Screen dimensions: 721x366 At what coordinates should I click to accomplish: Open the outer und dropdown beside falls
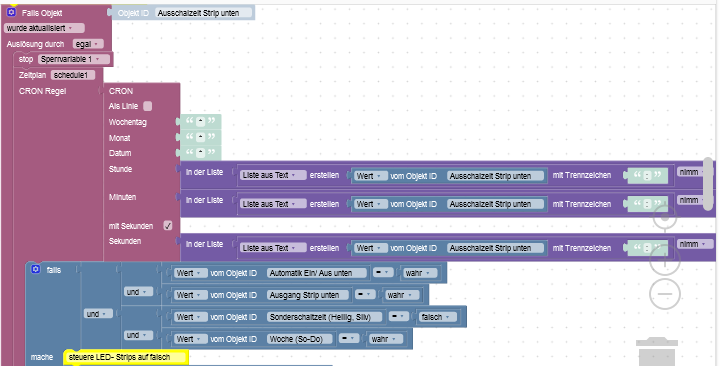point(98,314)
